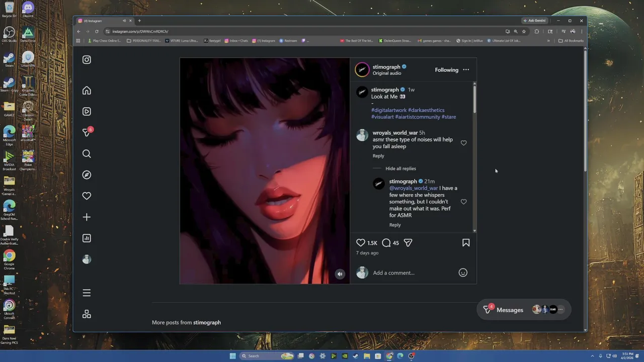Click the post video thumbnail
The width and height of the screenshot is (644, 362).
point(265,171)
